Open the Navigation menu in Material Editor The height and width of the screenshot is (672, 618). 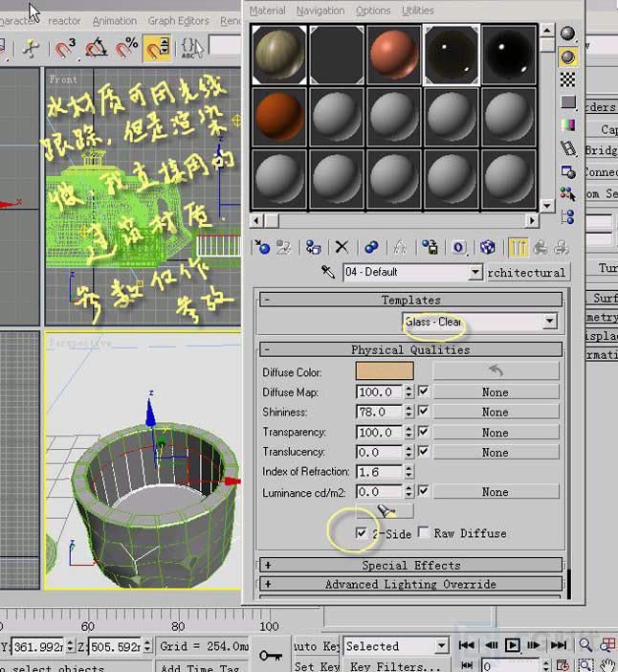click(320, 11)
